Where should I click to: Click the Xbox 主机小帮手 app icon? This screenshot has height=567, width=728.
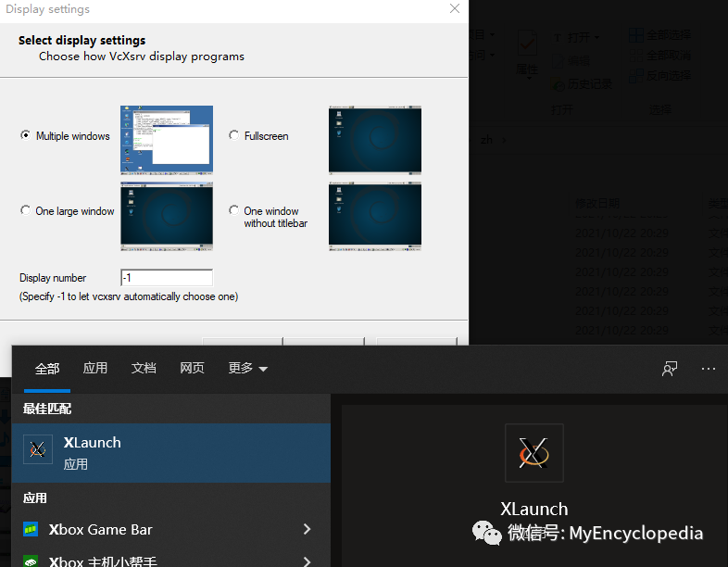[31, 561]
